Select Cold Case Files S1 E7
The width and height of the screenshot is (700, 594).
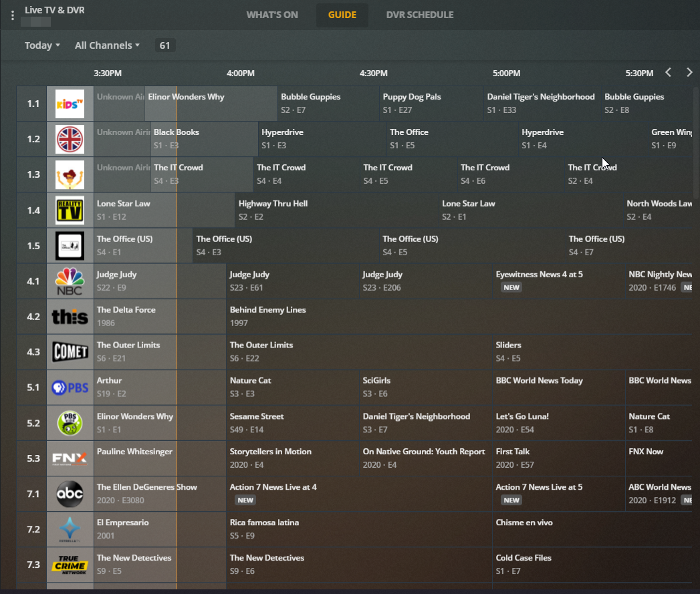point(592,564)
